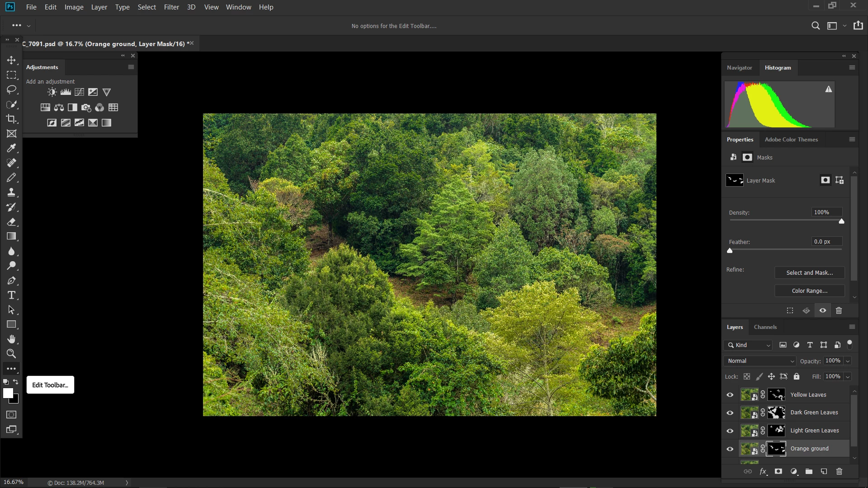This screenshot has width=868, height=488.
Task: Select the Crop tool
Action: [x=11, y=119]
